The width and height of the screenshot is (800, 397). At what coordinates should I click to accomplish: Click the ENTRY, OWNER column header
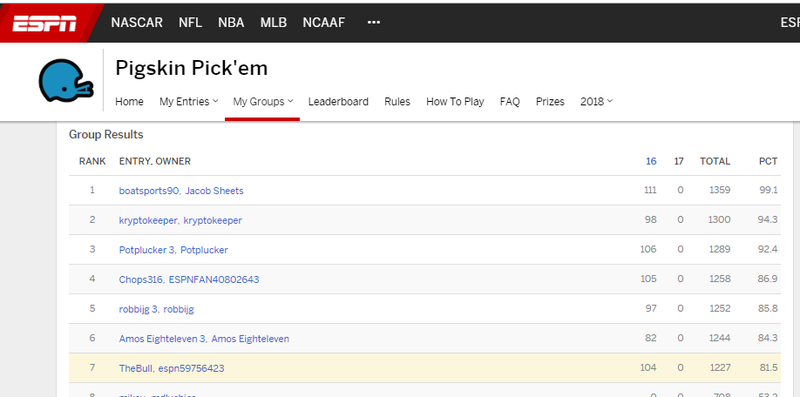tap(155, 161)
